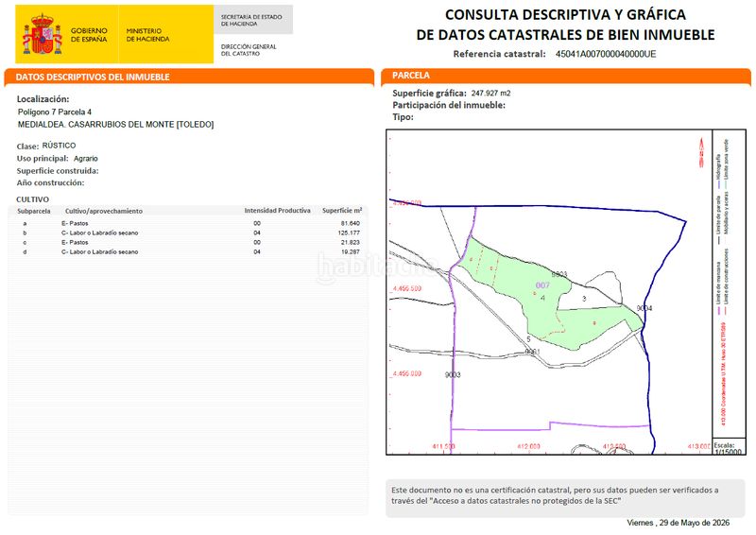Click the 'CONSULTA DESCRIPTIVA Y GRÁFICA' title
The height and width of the screenshot is (535, 756).
[565, 14]
